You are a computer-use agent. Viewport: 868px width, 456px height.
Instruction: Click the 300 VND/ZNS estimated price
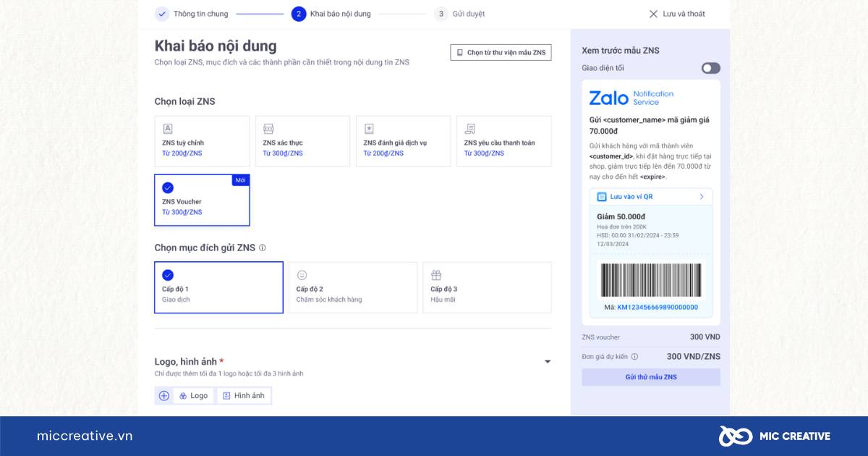694,356
